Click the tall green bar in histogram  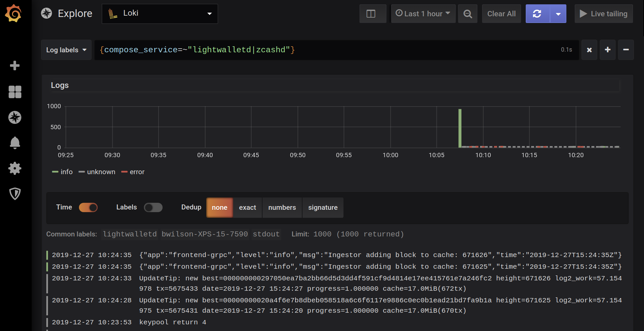[460, 128]
